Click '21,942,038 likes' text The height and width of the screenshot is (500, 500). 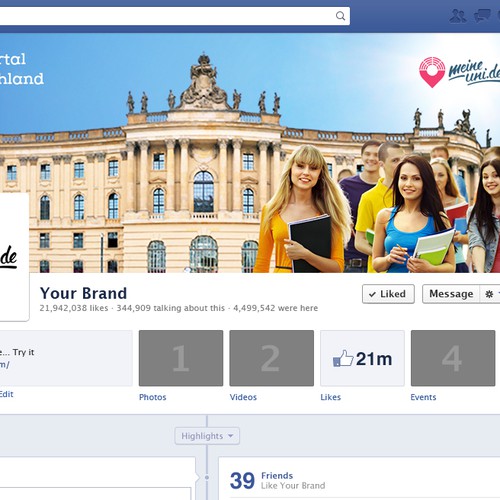coord(74,308)
